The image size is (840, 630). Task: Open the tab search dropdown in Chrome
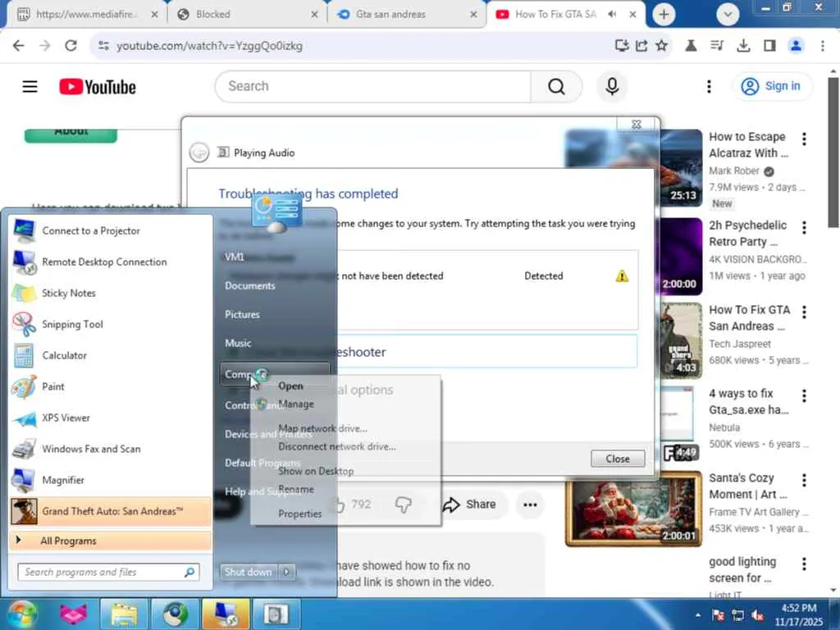click(728, 15)
